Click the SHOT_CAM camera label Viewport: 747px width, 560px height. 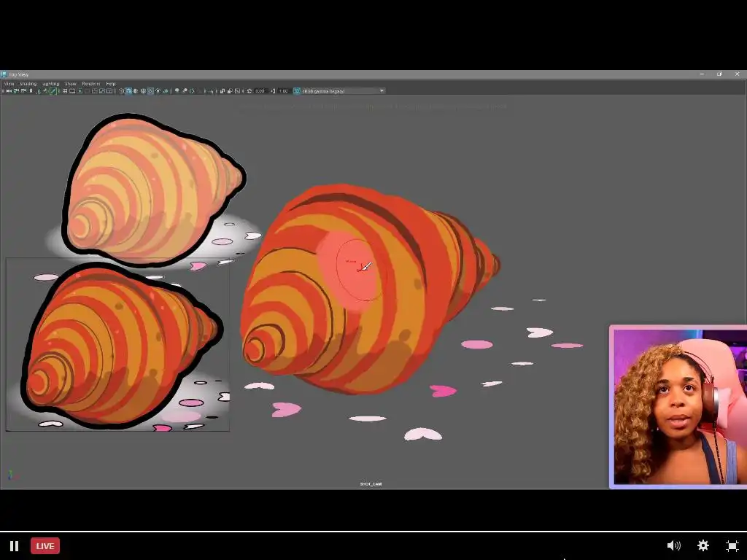pyautogui.click(x=371, y=484)
